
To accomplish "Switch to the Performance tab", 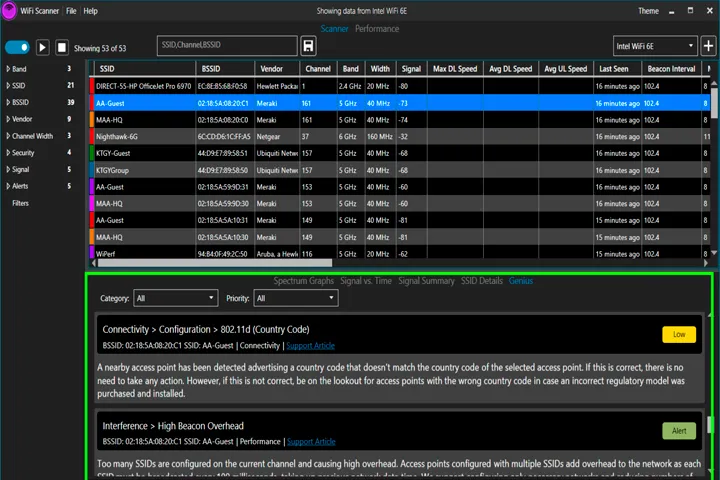I will [x=377, y=28].
